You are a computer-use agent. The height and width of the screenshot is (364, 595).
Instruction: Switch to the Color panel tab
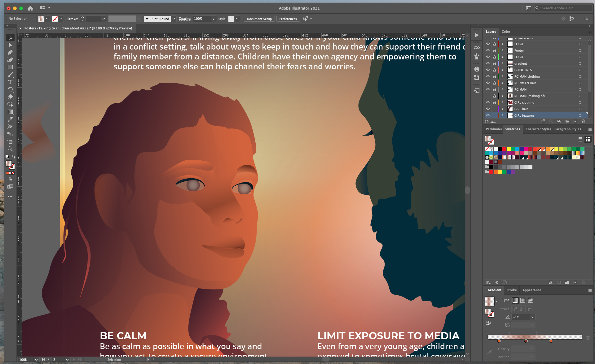506,32
